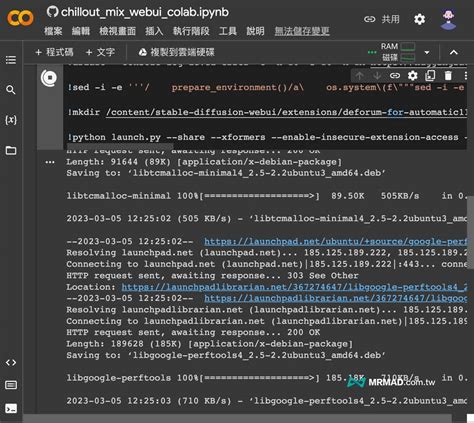Screen dimensions: 474x423
Task: Open the search and replace panel
Action: click(x=11, y=90)
